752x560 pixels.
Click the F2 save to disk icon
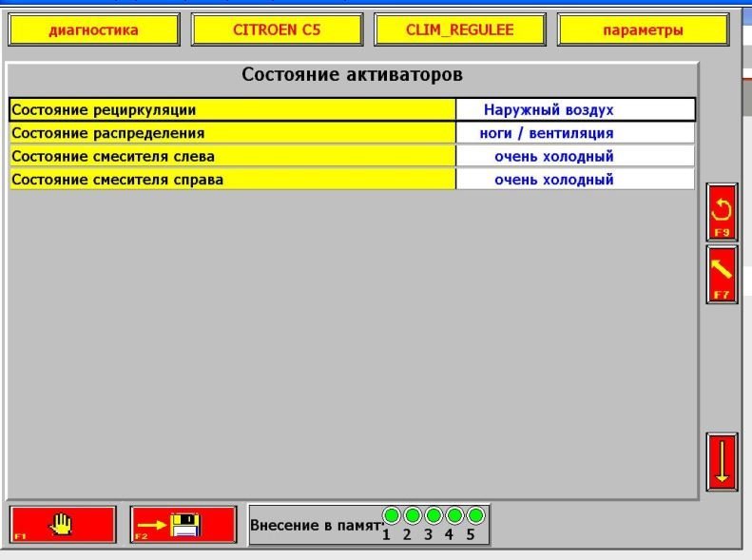pos(183,524)
